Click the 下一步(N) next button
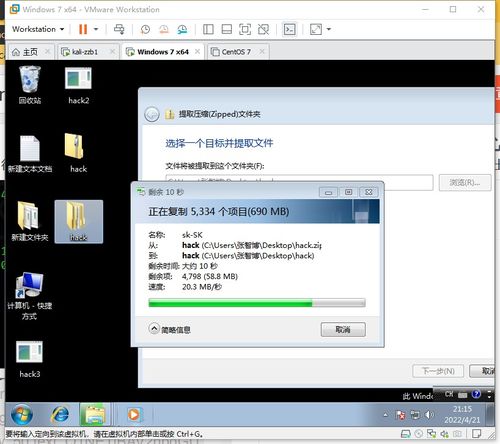 (438, 371)
